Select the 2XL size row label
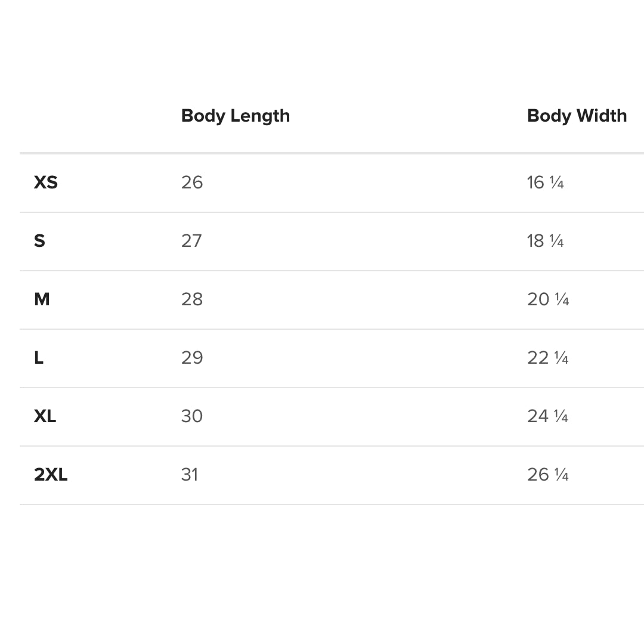 coord(51,475)
